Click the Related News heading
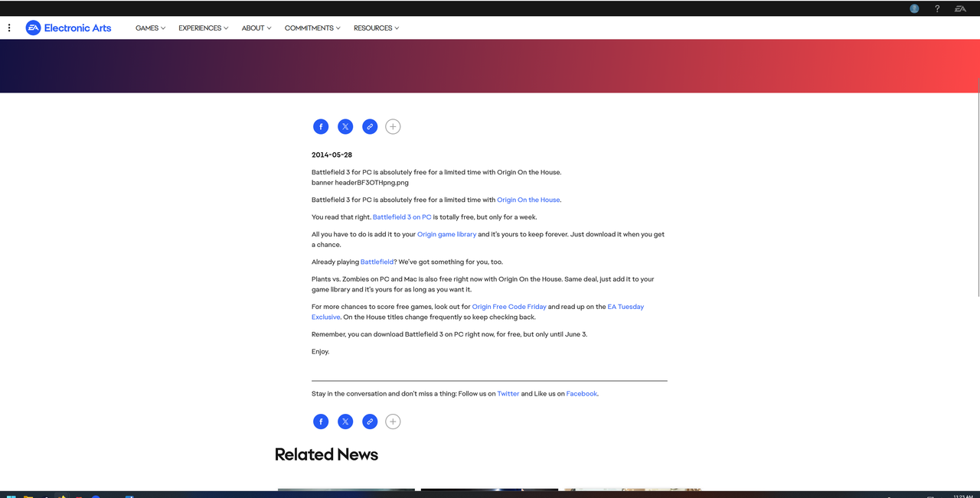 coord(326,454)
